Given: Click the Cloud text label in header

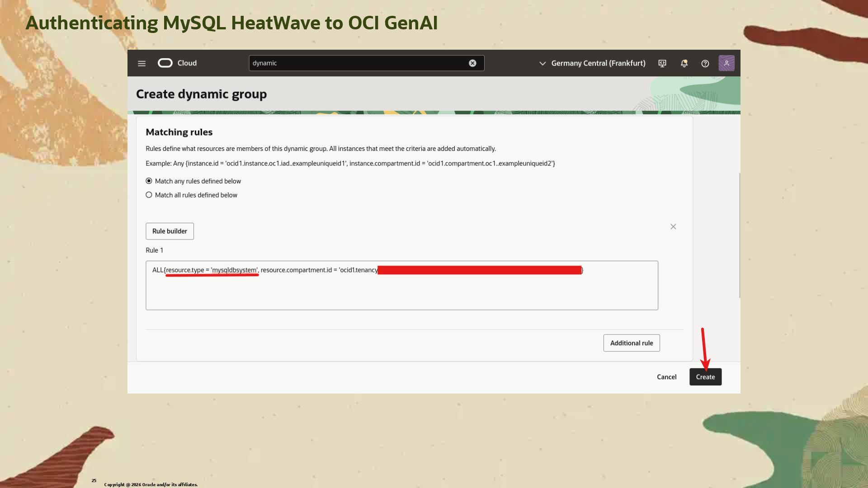Looking at the screenshot, I should point(187,63).
